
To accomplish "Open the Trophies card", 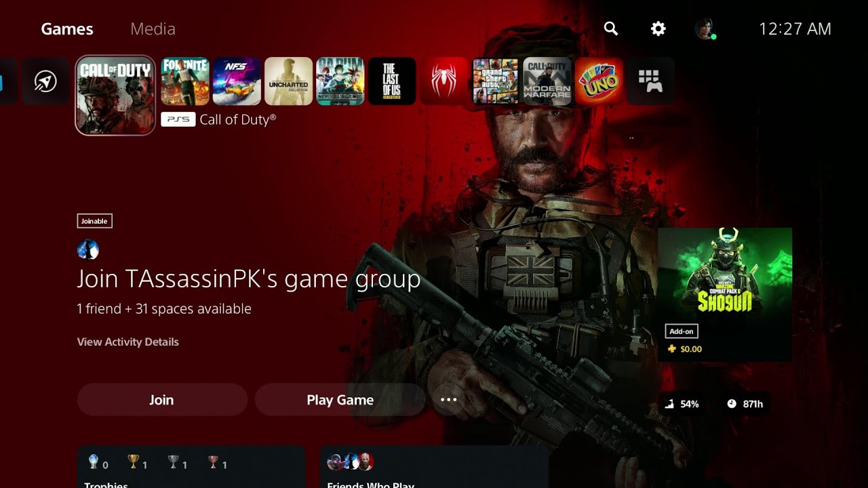I will (x=191, y=467).
